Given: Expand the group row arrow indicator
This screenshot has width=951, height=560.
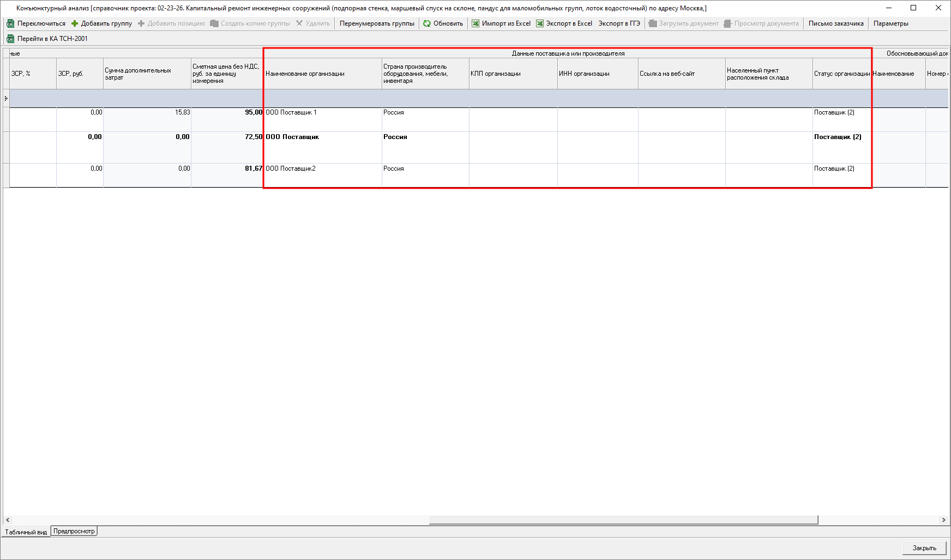Looking at the screenshot, I should coord(6,99).
